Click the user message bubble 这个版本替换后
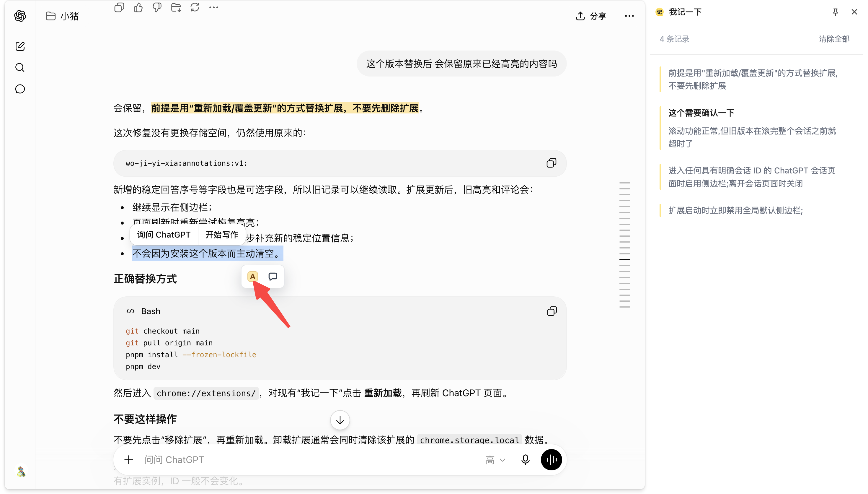868x494 pixels. click(x=461, y=64)
